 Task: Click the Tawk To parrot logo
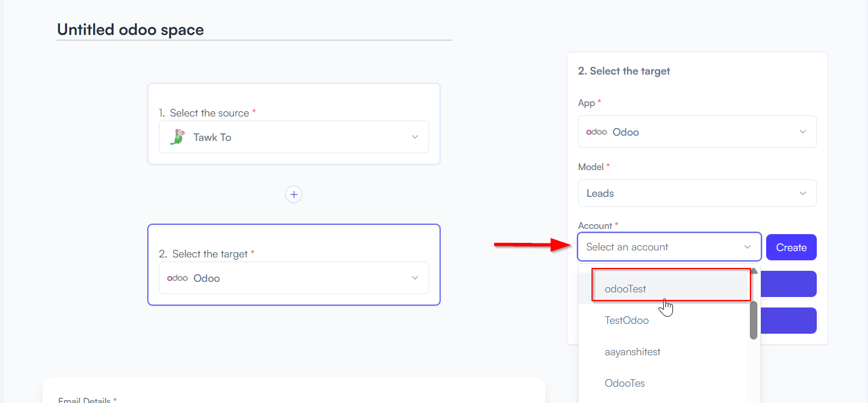point(177,137)
